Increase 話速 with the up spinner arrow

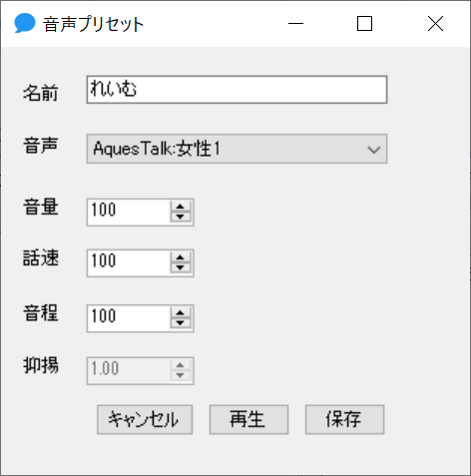click(x=181, y=257)
